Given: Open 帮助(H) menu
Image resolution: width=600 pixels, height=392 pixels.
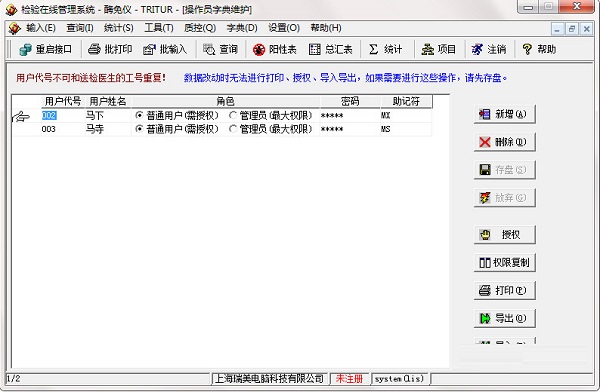Looking at the screenshot, I should (326, 28).
